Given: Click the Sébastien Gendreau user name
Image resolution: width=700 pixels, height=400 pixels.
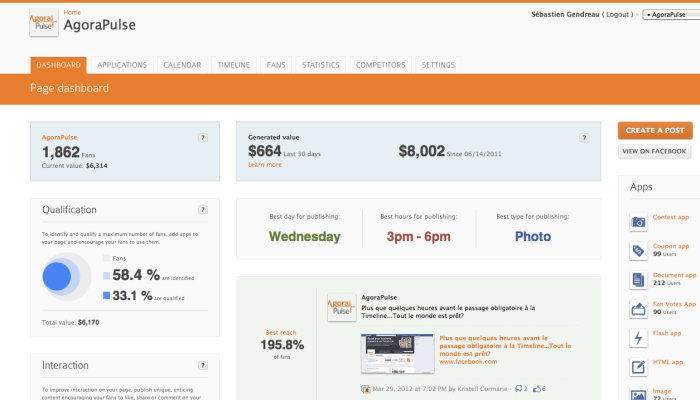Looking at the screenshot, I should pyautogui.click(x=565, y=14).
